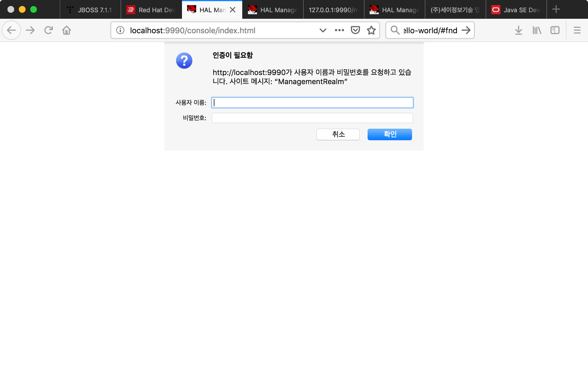
Task: Switch to the Java SE Dev tab
Action: pyautogui.click(x=516, y=10)
